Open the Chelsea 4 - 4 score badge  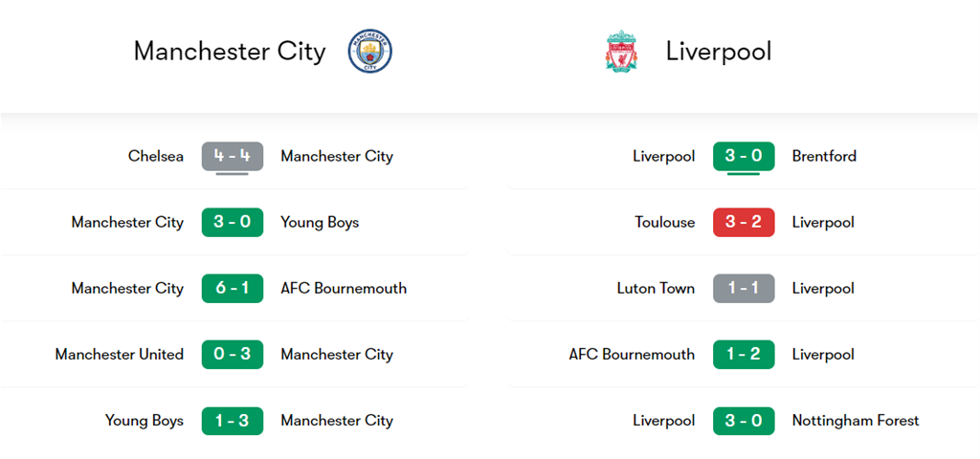tap(232, 156)
